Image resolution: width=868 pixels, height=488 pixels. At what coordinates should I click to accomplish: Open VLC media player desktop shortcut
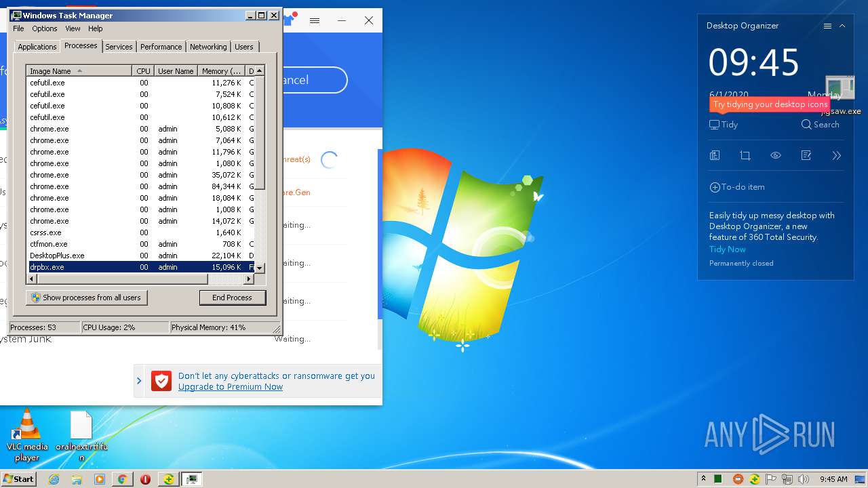(27, 435)
